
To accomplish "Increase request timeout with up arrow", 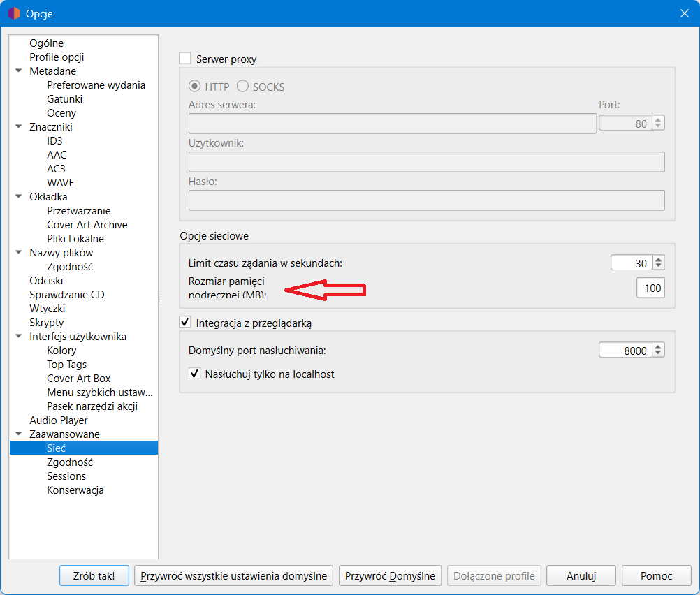I will tap(659, 259).
